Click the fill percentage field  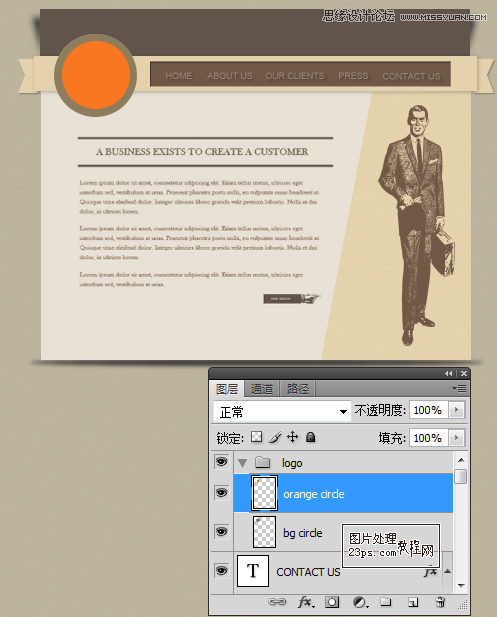pyautogui.click(x=428, y=438)
